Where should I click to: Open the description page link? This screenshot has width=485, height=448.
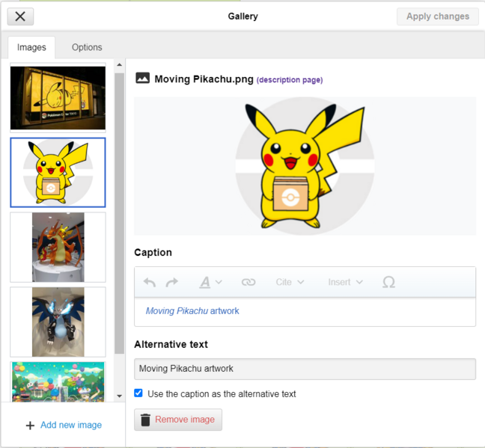(290, 80)
